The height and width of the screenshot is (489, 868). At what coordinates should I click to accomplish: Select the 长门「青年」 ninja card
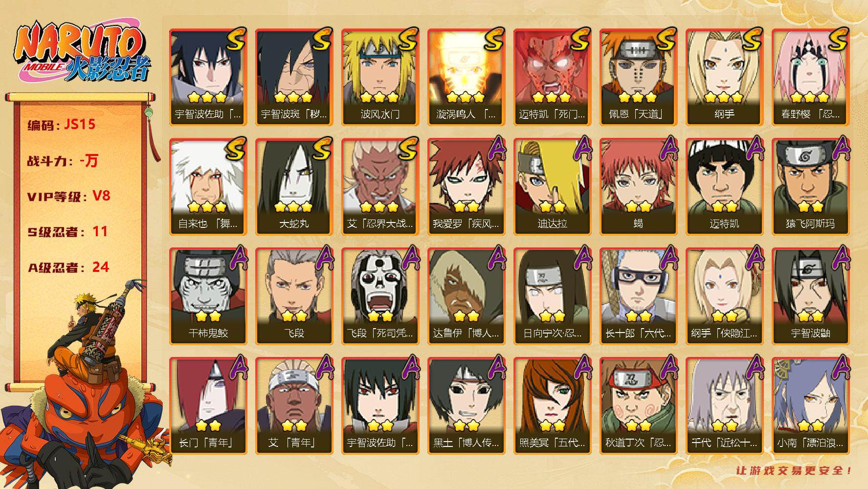[x=208, y=405]
